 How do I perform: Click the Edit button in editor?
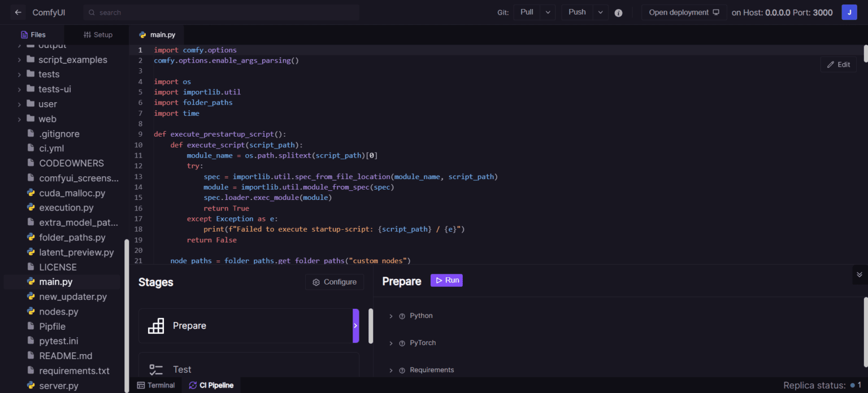click(839, 64)
